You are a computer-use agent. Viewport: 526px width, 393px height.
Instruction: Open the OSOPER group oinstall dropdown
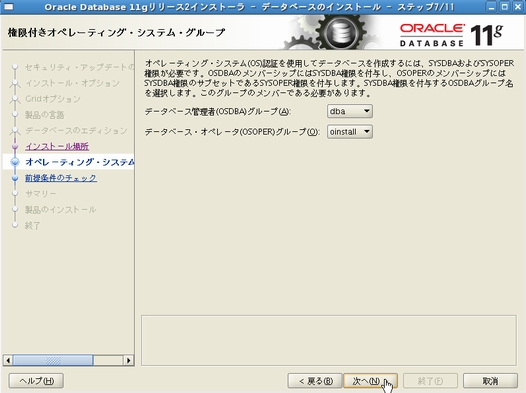[x=350, y=132]
